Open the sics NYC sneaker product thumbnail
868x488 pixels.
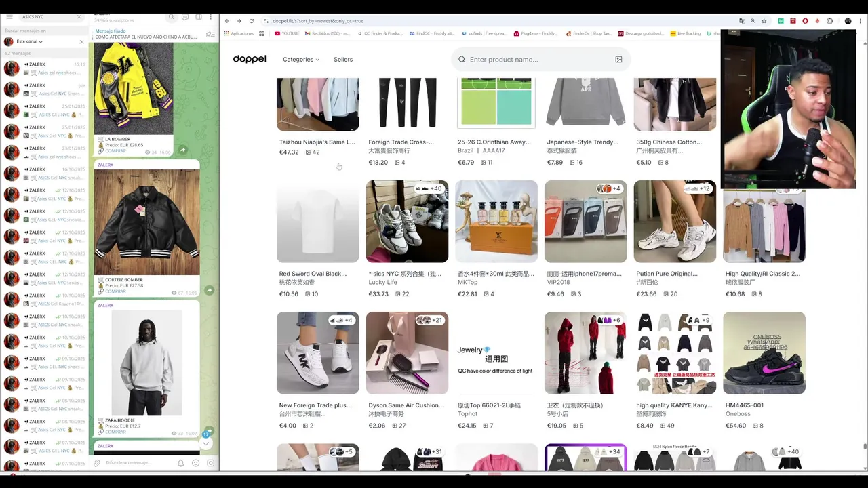pos(407,221)
